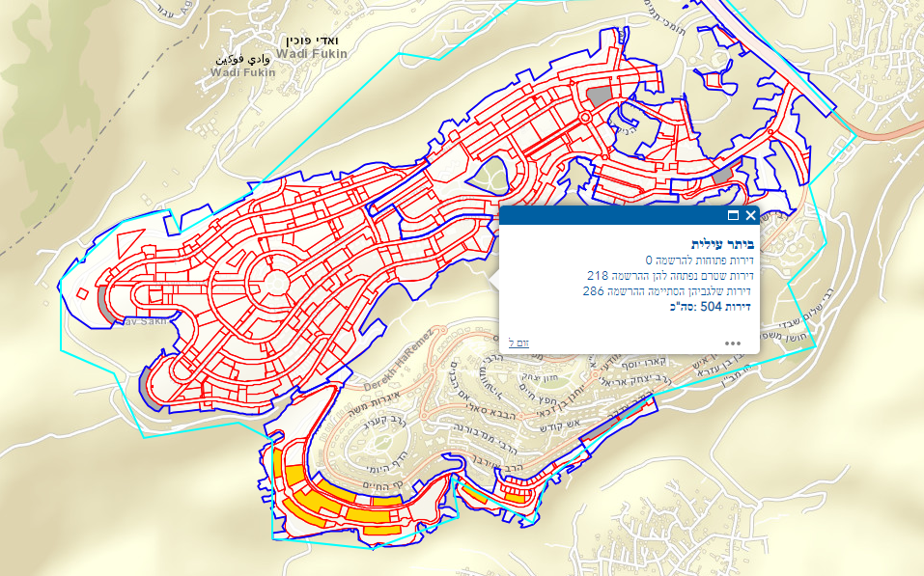Click the 'דירות שטרם נפתחה להן ההרשמה 218' line
Screen dimensions: 924x576
pos(670,275)
